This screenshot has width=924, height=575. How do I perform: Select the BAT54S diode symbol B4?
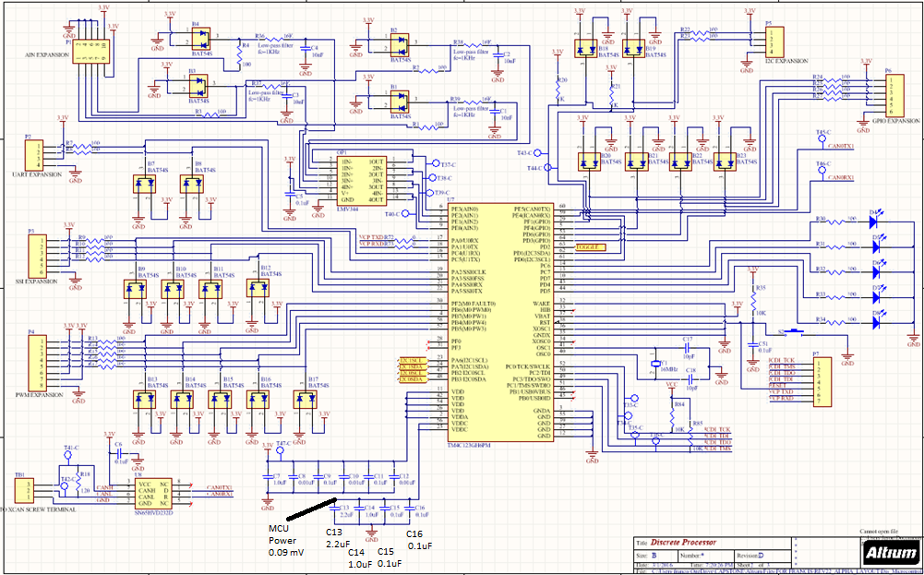200,39
